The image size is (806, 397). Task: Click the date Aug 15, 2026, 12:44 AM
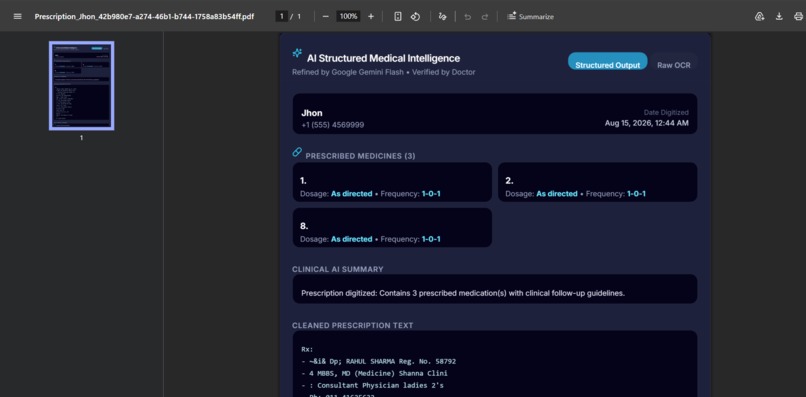(646, 123)
